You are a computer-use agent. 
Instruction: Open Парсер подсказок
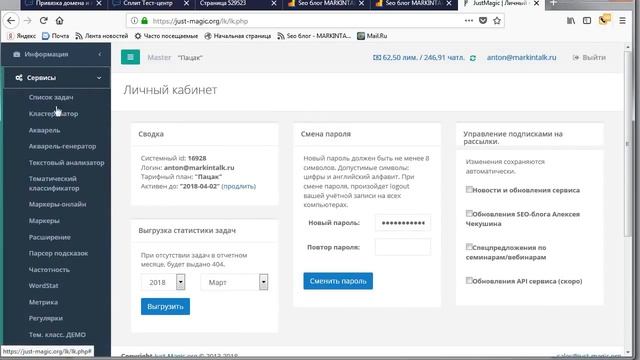[58, 253]
